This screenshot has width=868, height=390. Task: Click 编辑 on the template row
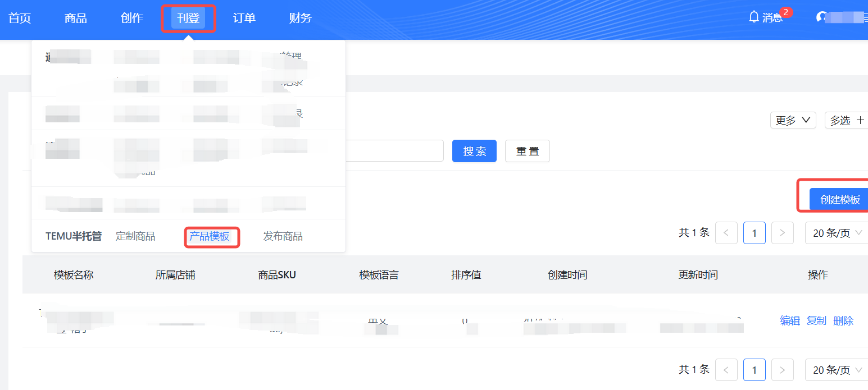pos(789,320)
